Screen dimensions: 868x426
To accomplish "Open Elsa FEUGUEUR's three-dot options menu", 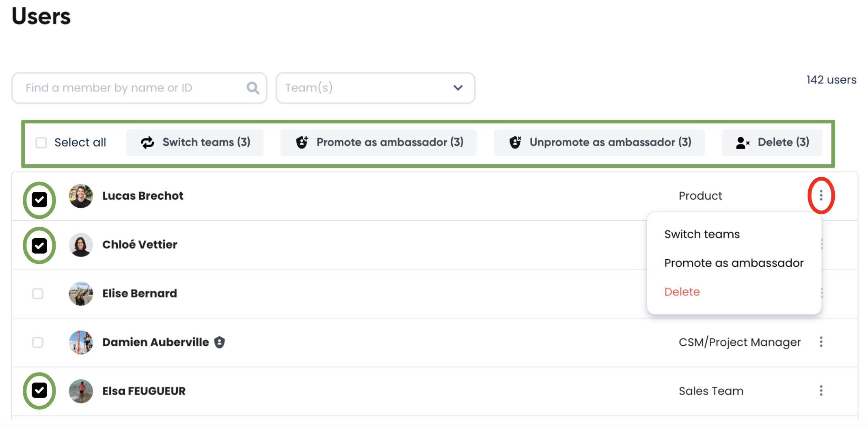I will 821,391.
